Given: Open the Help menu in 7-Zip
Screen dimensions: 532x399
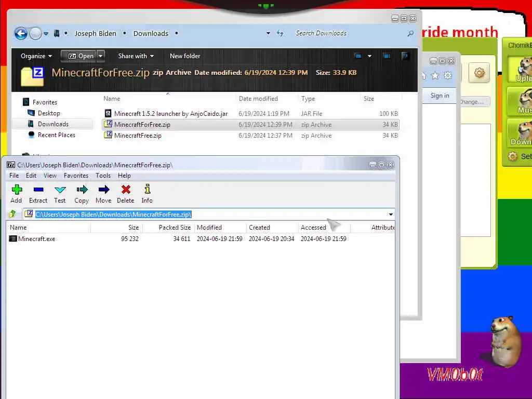Looking at the screenshot, I should coord(124,176).
